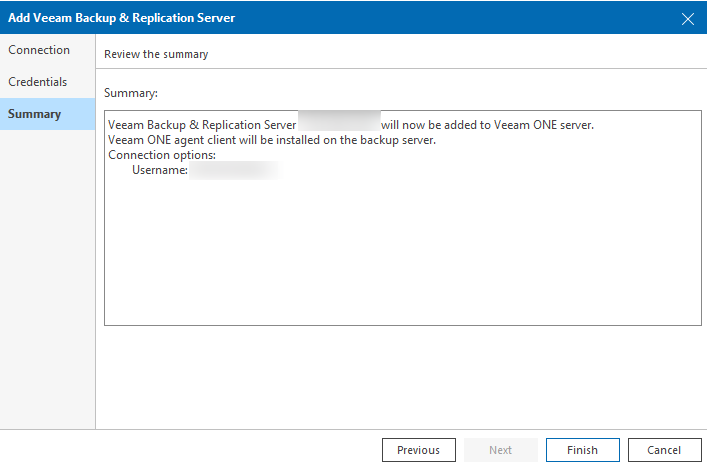707x468 pixels.
Task: Click Finish to add the server
Action: click(583, 450)
